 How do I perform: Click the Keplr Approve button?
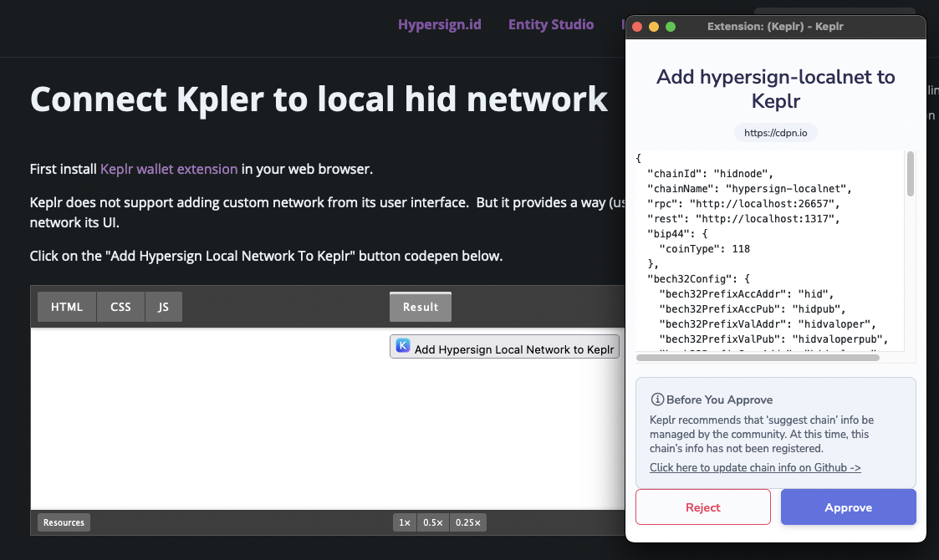tap(848, 507)
